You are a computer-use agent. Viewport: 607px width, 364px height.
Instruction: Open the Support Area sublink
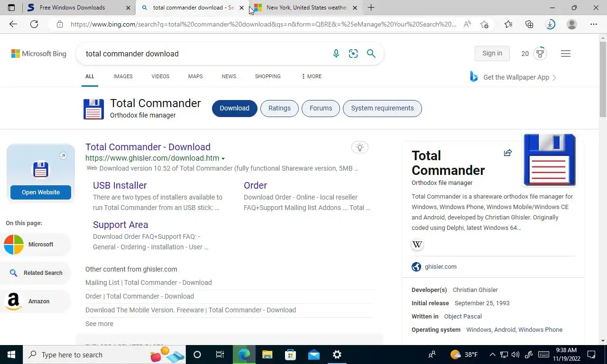[x=120, y=225]
